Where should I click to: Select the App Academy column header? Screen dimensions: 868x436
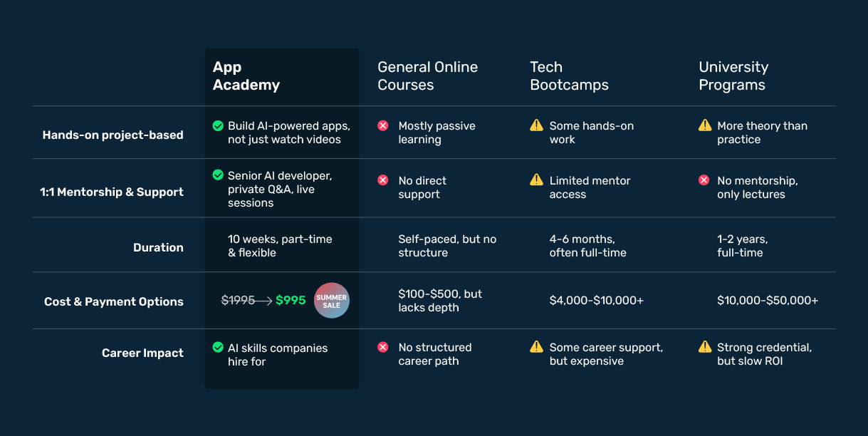246,76
